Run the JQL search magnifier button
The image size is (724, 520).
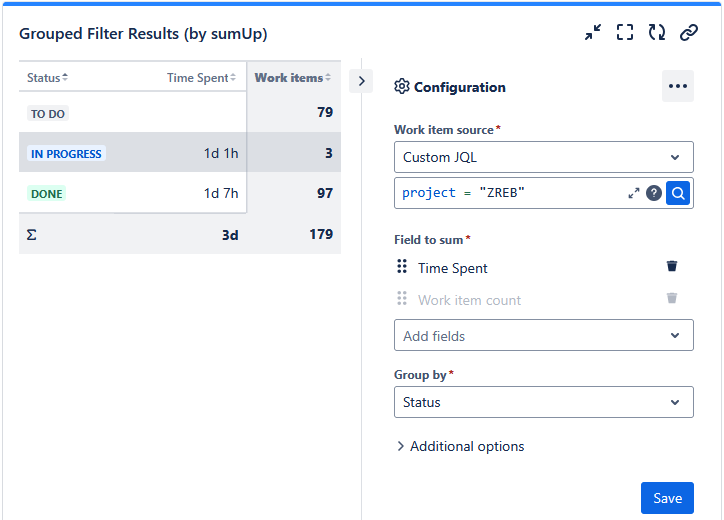[678, 193]
